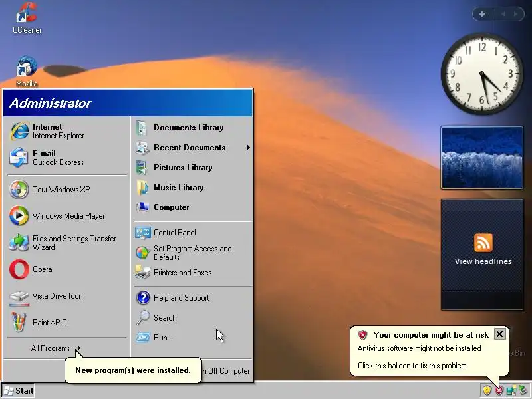Viewport: 532px width, 399px height.
Task: Click the Tour Windows XP icon
Action: coord(19,189)
